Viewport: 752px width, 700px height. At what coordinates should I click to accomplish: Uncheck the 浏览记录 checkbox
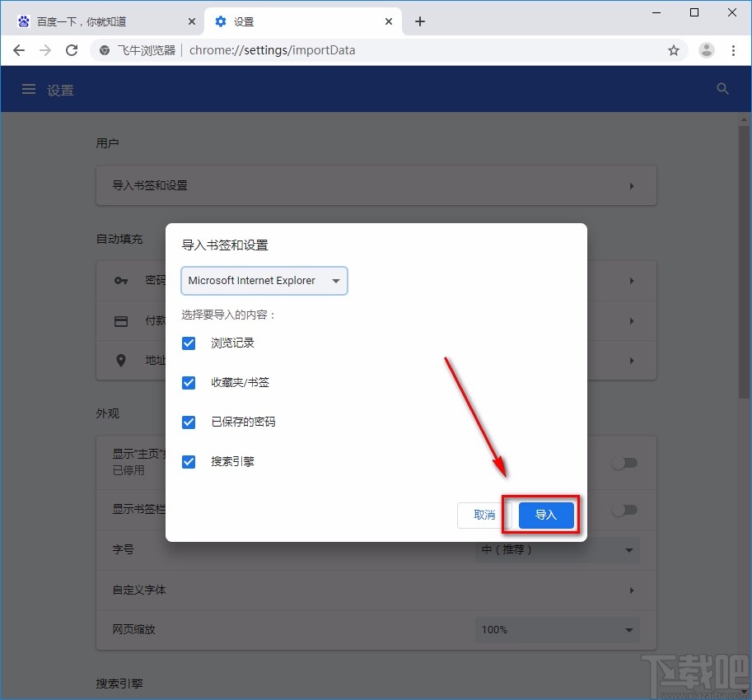click(189, 343)
